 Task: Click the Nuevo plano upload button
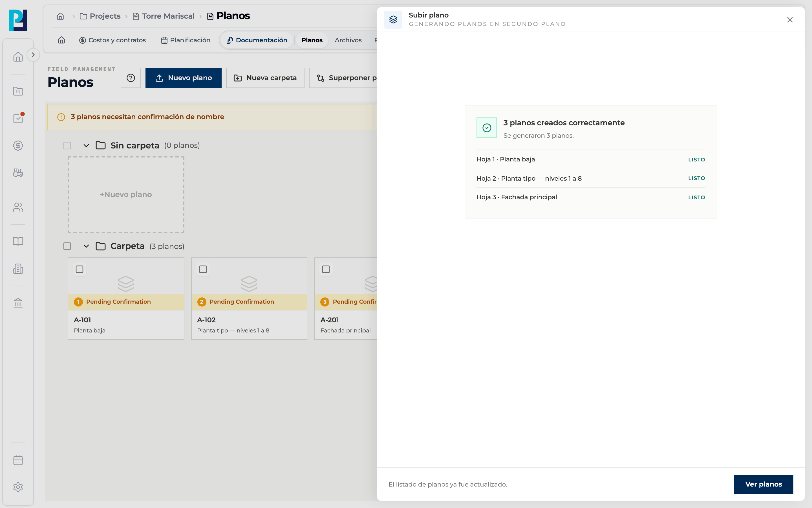(x=184, y=78)
